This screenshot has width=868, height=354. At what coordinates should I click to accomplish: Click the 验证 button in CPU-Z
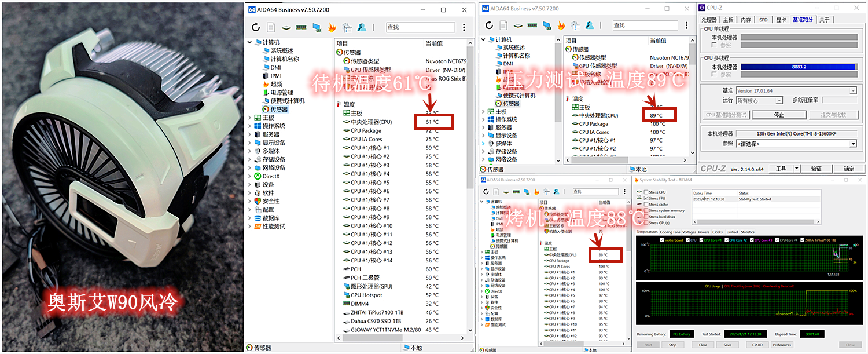click(816, 169)
